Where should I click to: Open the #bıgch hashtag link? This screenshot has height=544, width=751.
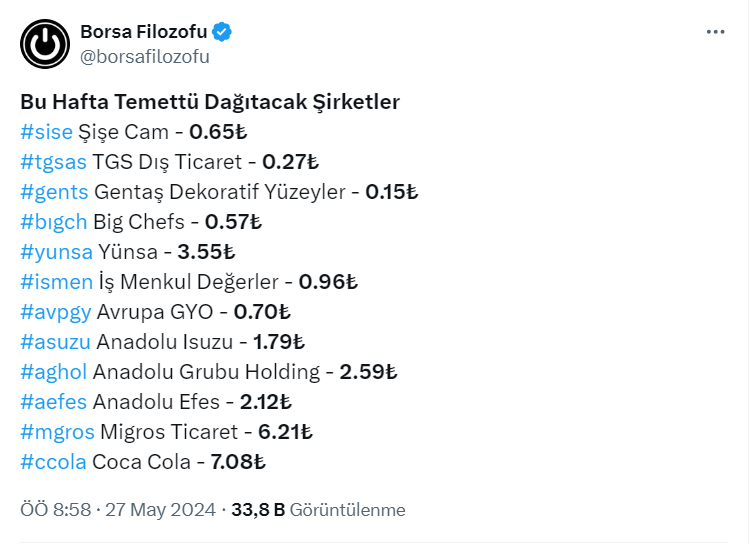(x=53, y=222)
